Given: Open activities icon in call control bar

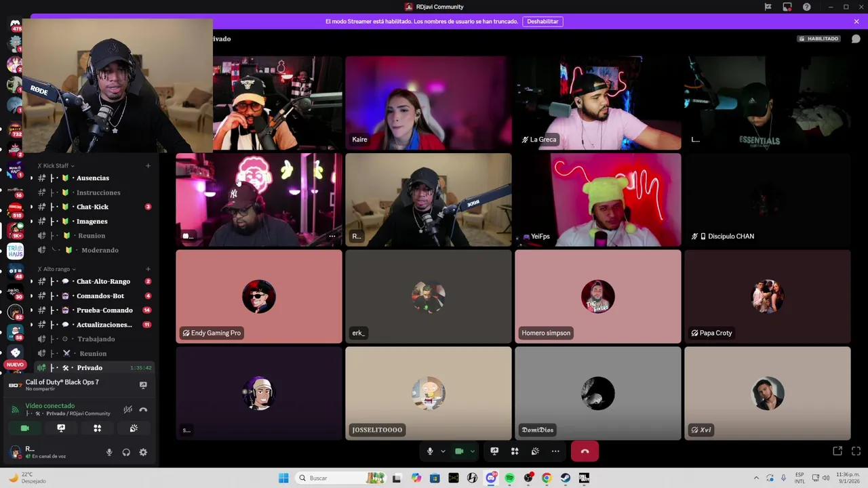Looking at the screenshot, I should [x=515, y=451].
